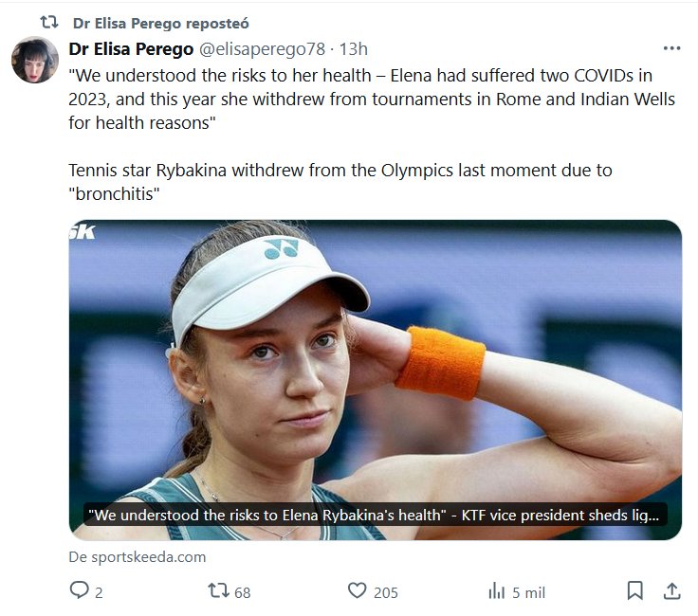Viewport: 698px width, 616px height.
Task: Repost this tweet using the retweet icon
Action: [x=217, y=591]
